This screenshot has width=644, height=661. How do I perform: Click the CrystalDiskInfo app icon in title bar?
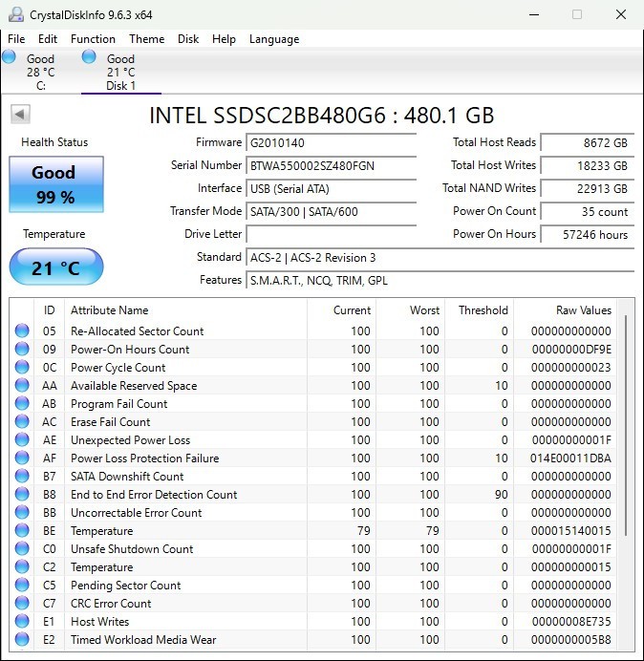click(x=16, y=14)
